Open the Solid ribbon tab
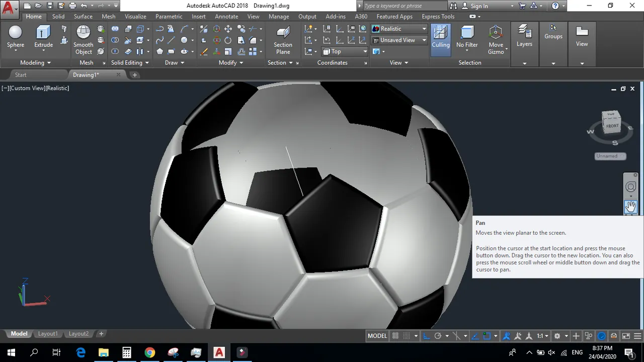This screenshot has width=644, height=362. point(58,16)
